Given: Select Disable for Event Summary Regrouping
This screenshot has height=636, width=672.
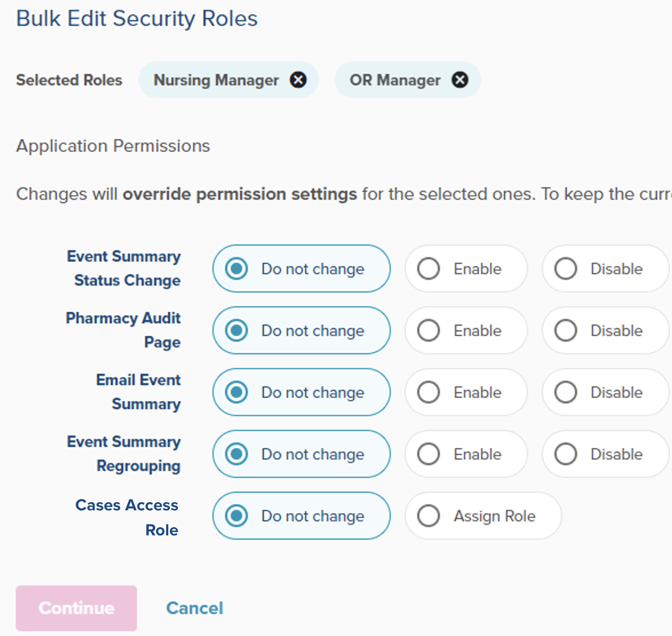Looking at the screenshot, I should (605, 454).
